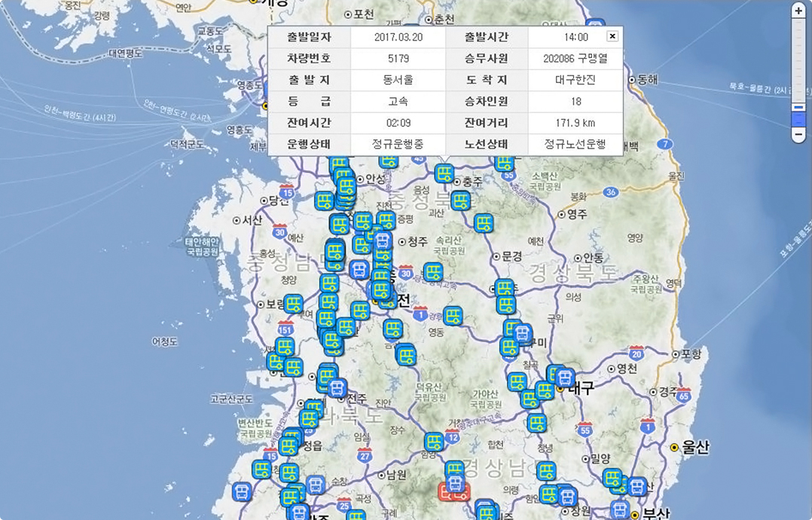
Task: Click the remaining time 02:09
Action: [398, 123]
